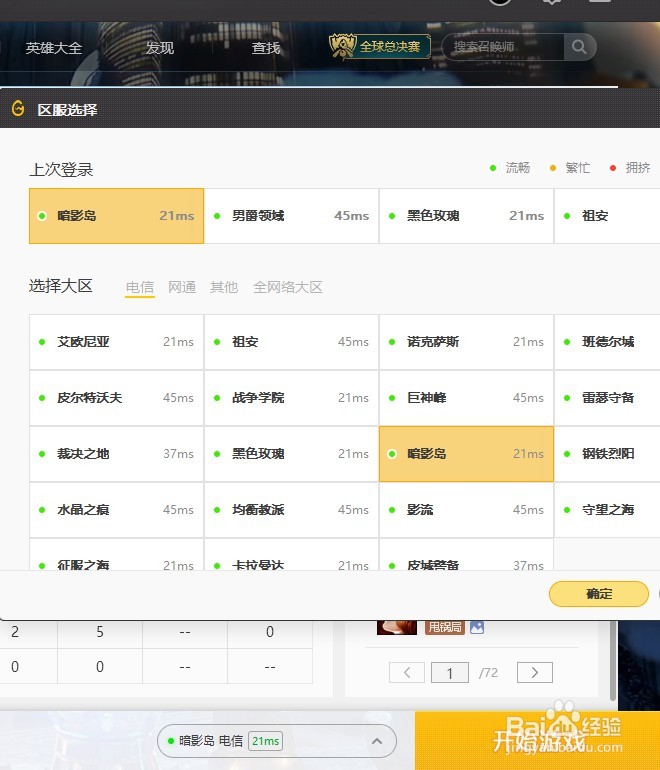This screenshot has width=660, height=770.
Task: Choose the 班德尔城 server
Action: pyautogui.click(x=607, y=342)
